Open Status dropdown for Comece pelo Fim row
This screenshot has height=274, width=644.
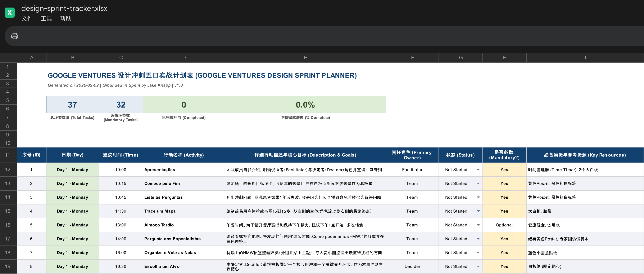tap(478, 184)
